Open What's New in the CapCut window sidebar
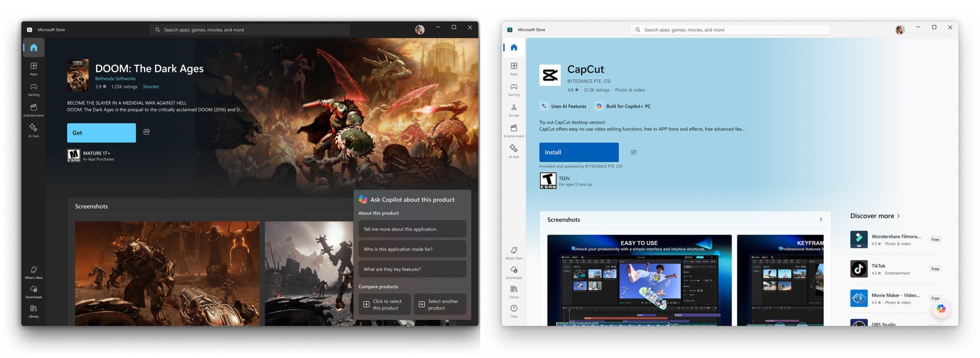Image resolution: width=980 pixels, height=358 pixels. 514,253
